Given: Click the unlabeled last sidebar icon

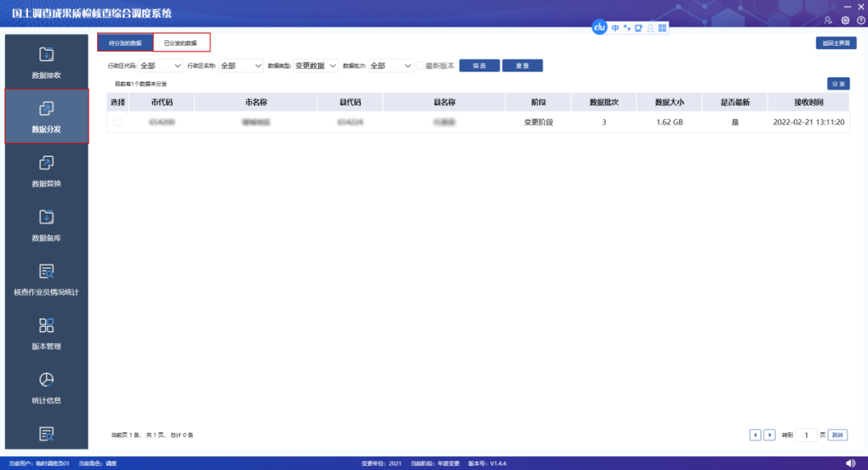Looking at the screenshot, I should point(47,434).
